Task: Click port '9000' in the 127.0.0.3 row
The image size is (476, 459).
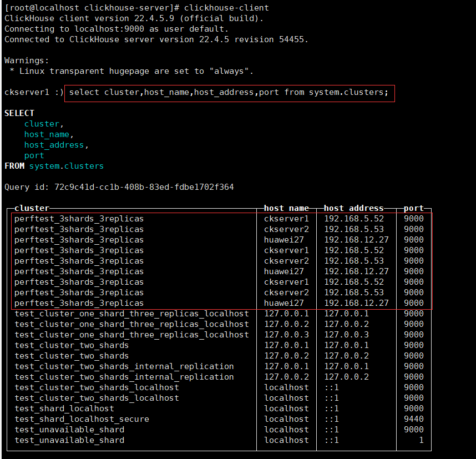Action: click(414, 335)
